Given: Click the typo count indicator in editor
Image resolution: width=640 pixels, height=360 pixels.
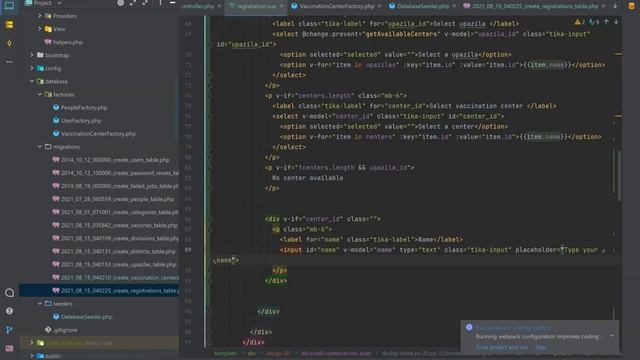Looking at the screenshot, I should 594,22.
